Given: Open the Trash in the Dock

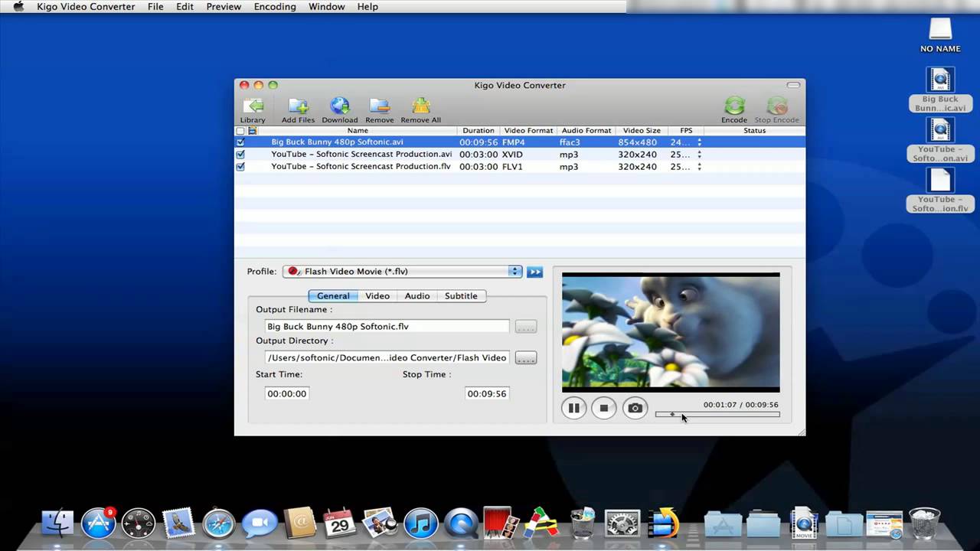Looking at the screenshot, I should [x=924, y=523].
